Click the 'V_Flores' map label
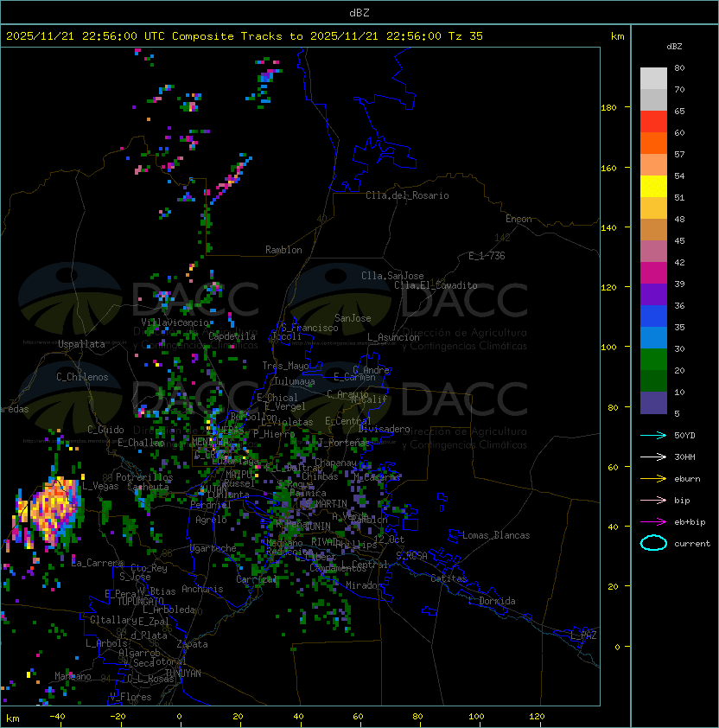This screenshot has height=728, width=719. coord(130,697)
